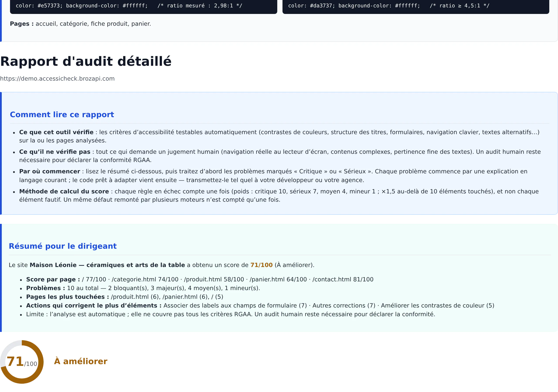Click the code block with color #e57373
Viewport: 558px width, 392px height.
click(x=143, y=6)
